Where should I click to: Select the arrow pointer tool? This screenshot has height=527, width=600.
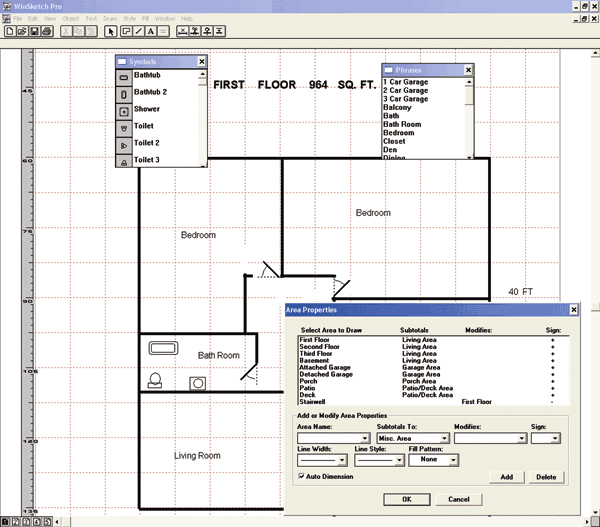[x=111, y=31]
